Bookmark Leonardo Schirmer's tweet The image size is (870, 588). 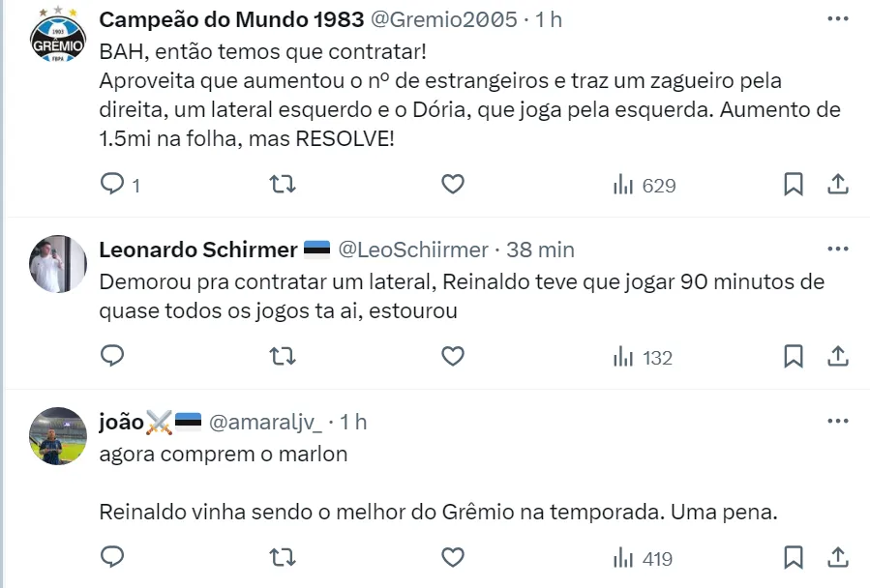pyautogui.click(x=793, y=357)
